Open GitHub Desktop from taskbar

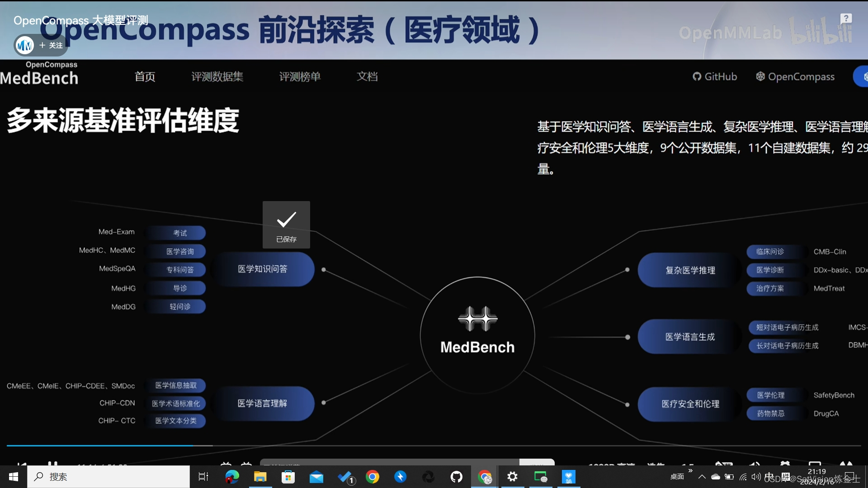457,477
